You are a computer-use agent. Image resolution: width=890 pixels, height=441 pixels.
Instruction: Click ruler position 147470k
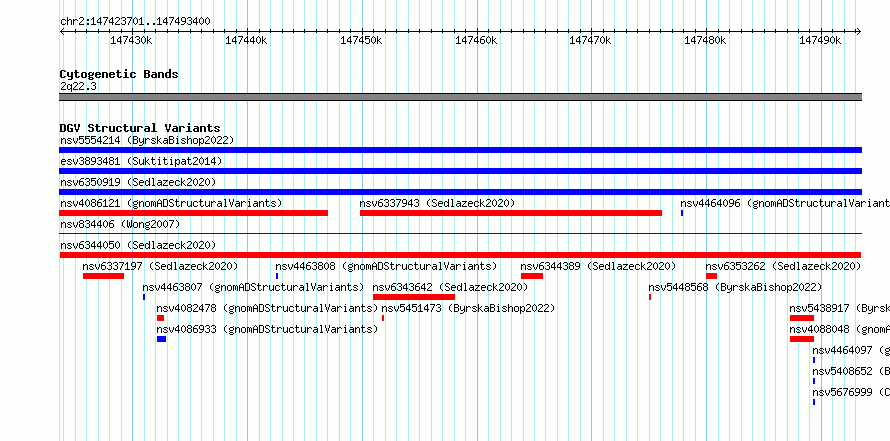tap(591, 40)
